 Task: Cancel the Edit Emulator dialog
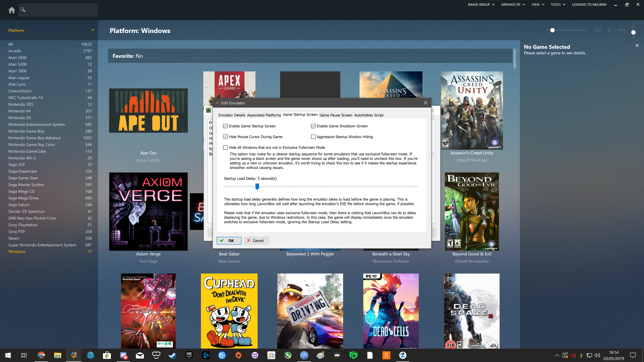point(256,241)
